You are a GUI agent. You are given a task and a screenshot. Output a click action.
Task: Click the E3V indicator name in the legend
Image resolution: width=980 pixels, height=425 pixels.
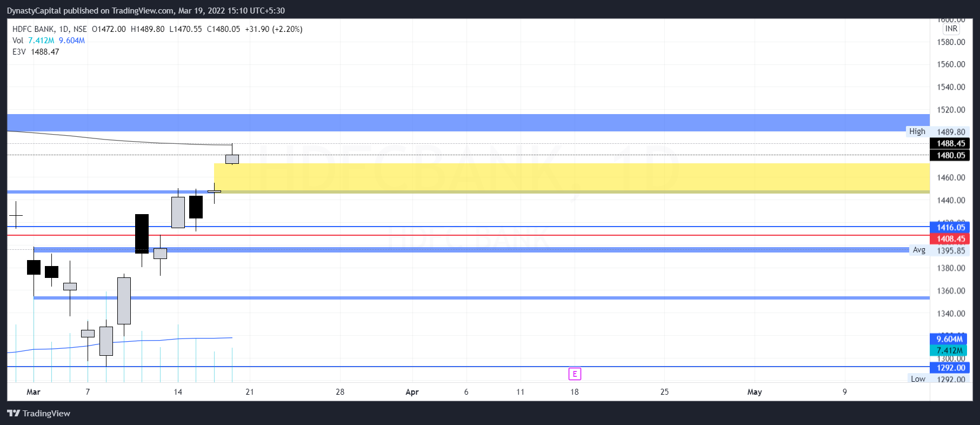pyautogui.click(x=19, y=52)
